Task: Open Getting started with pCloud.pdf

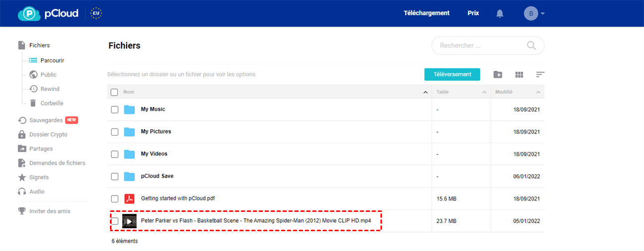Action: pos(178,198)
